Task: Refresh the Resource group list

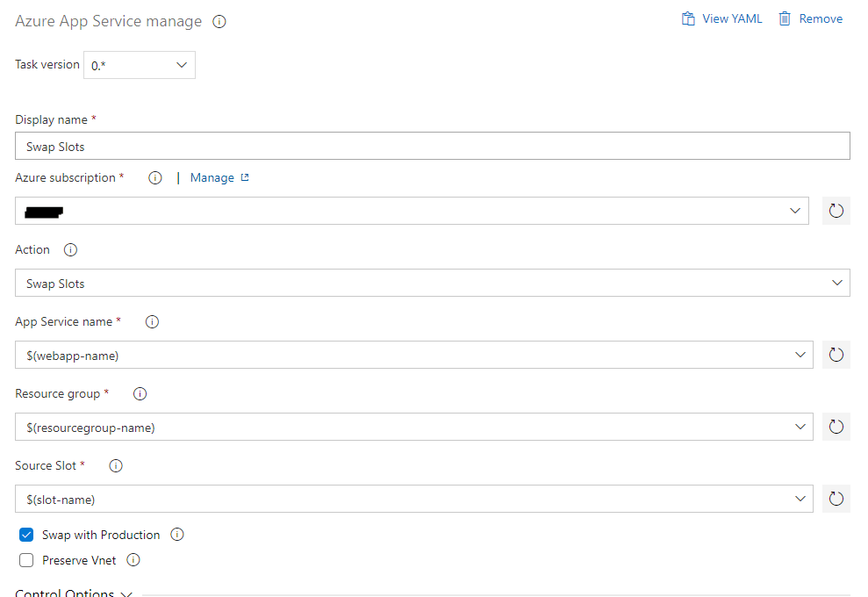Action: point(836,427)
